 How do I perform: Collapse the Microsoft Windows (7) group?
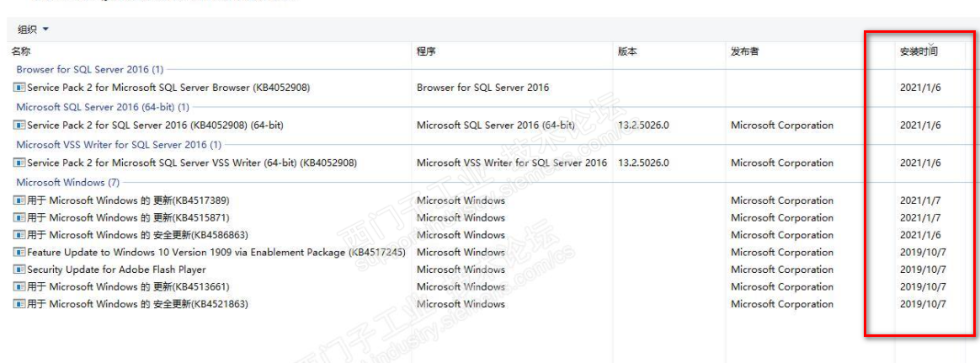coord(67,182)
